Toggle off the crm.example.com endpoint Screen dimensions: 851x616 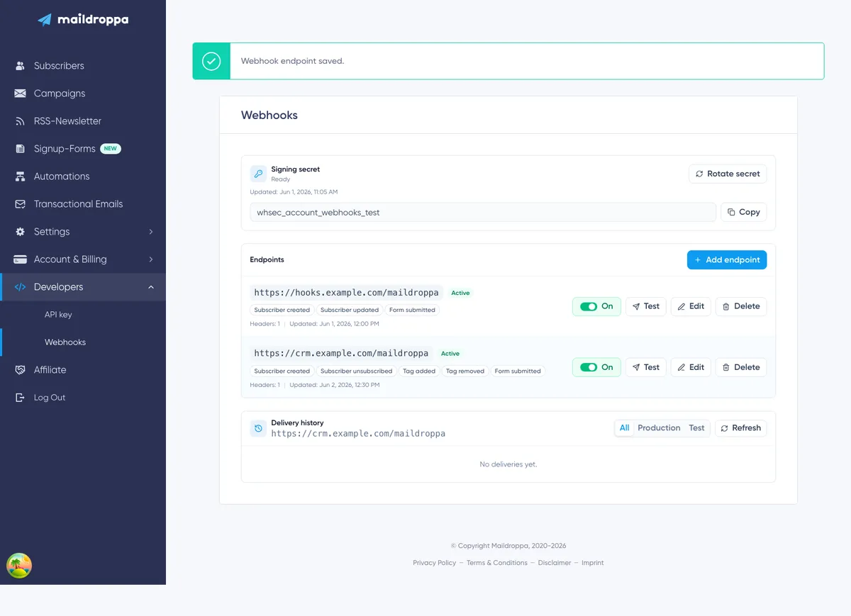pos(596,367)
